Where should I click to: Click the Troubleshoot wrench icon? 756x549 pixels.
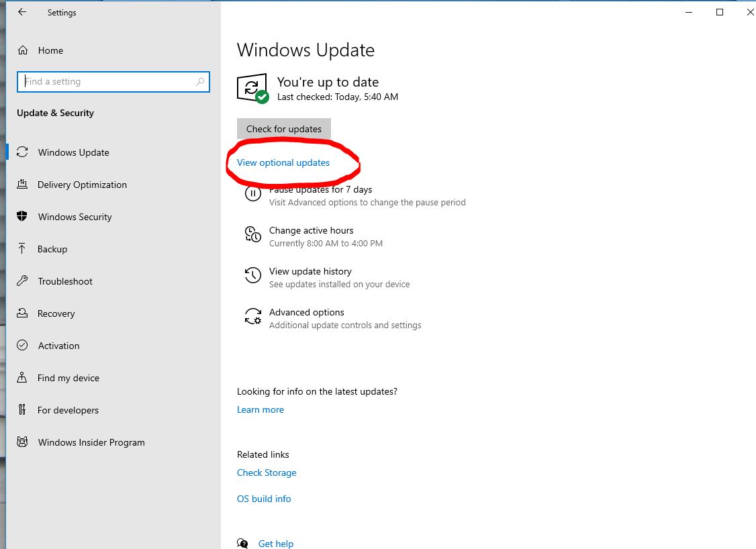[x=22, y=281]
